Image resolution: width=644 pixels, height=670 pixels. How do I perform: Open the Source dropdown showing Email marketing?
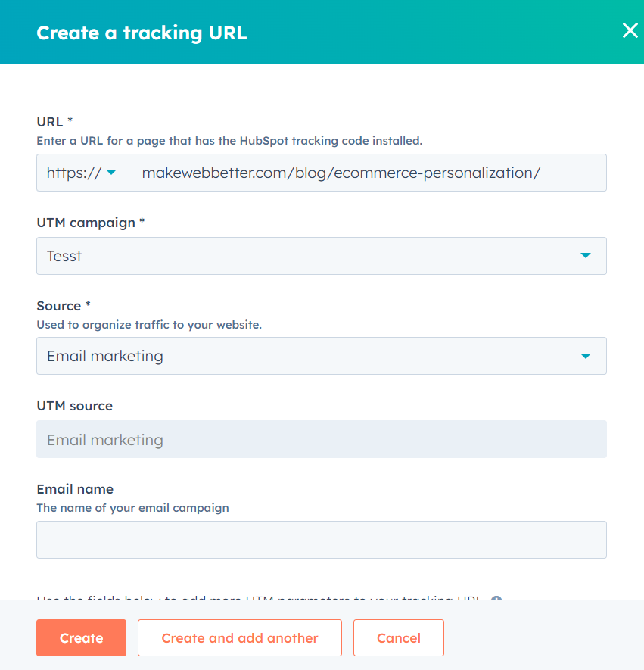[322, 356]
